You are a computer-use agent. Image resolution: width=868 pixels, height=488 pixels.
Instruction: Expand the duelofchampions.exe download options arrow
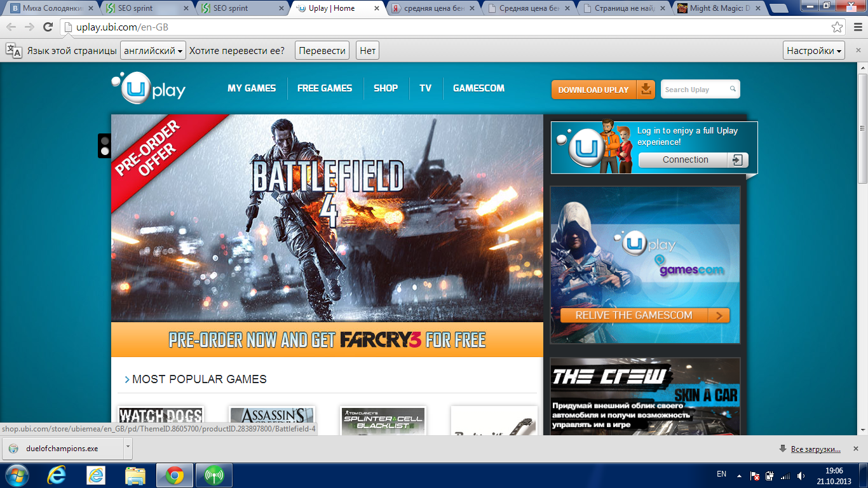(128, 447)
